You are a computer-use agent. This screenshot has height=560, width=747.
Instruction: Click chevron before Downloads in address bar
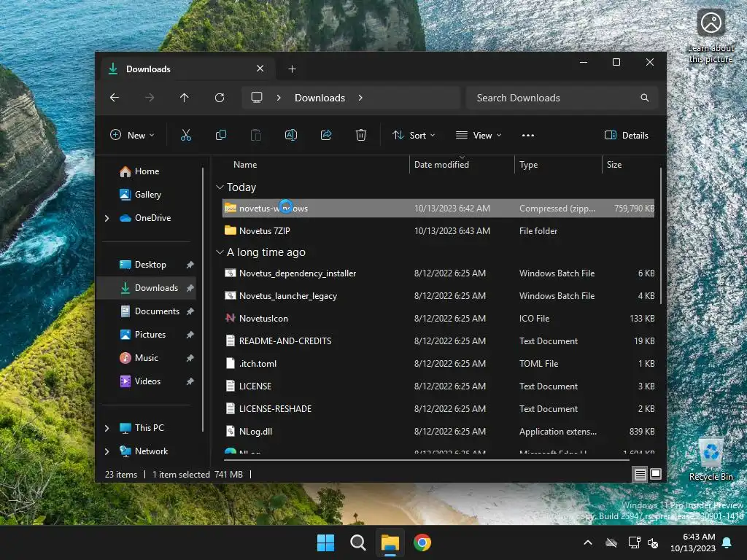click(279, 98)
